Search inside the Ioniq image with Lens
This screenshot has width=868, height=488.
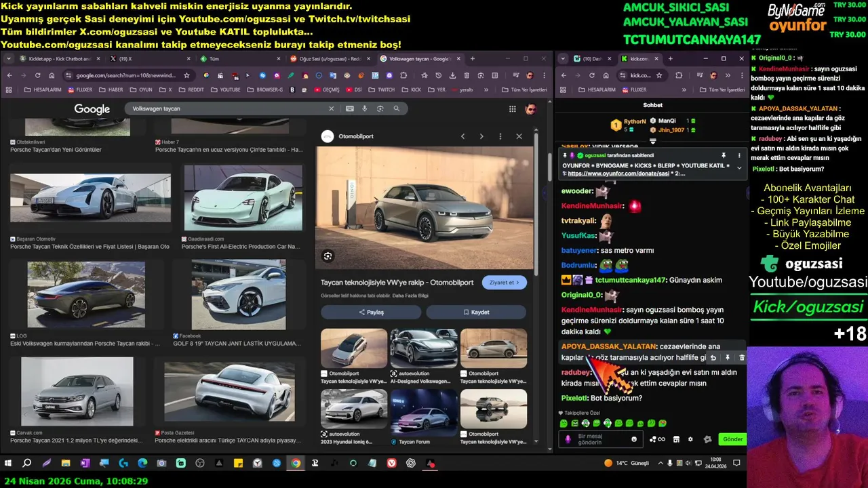(328, 256)
